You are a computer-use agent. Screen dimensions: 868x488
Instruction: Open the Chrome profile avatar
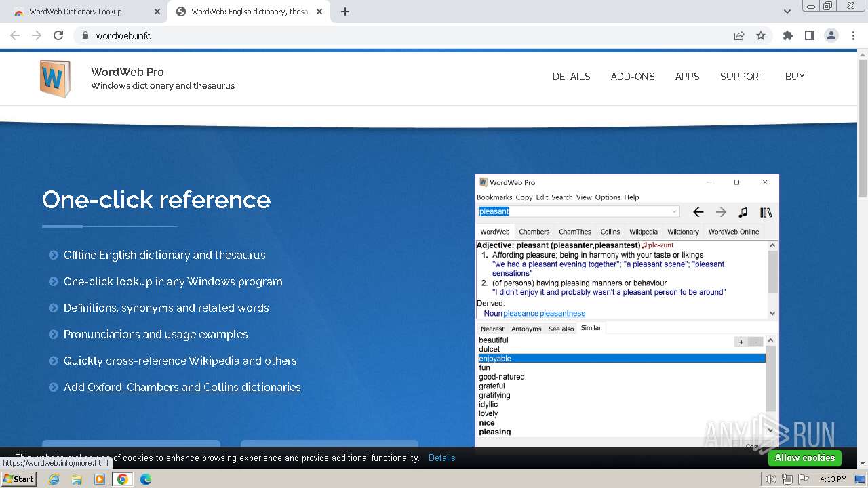click(x=831, y=35)
